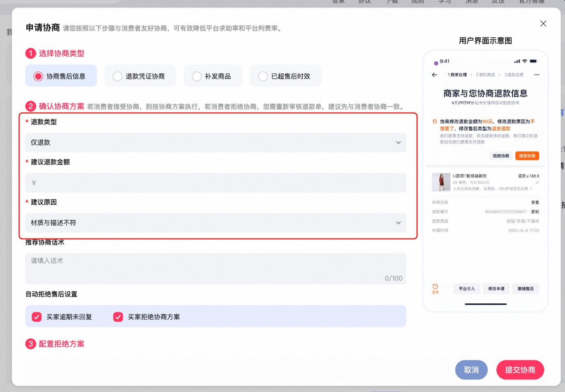Click the step badge 3 beside 配置拒绝方案
This screenshot has width=565, height=392.
(x=31, y=344)
